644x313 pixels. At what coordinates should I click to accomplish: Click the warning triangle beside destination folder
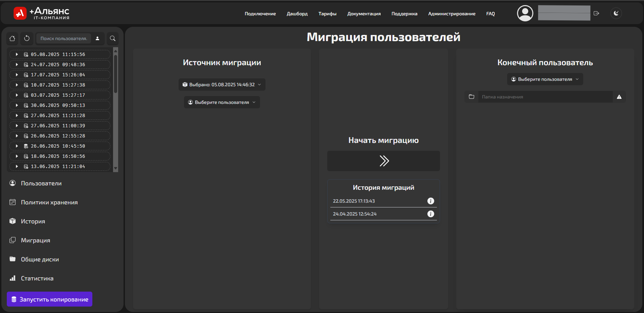tap(619, 97)
